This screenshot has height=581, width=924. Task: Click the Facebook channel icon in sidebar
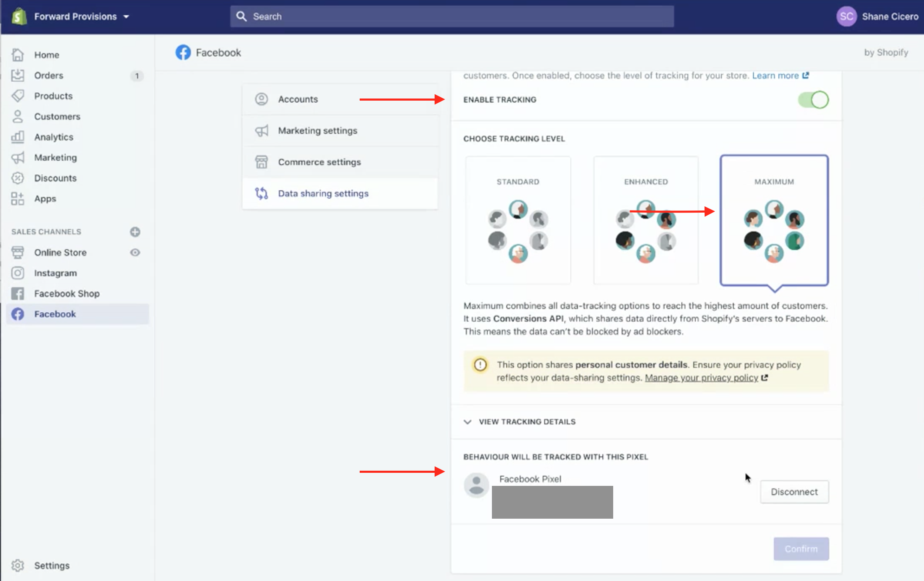tap(18, 314)
